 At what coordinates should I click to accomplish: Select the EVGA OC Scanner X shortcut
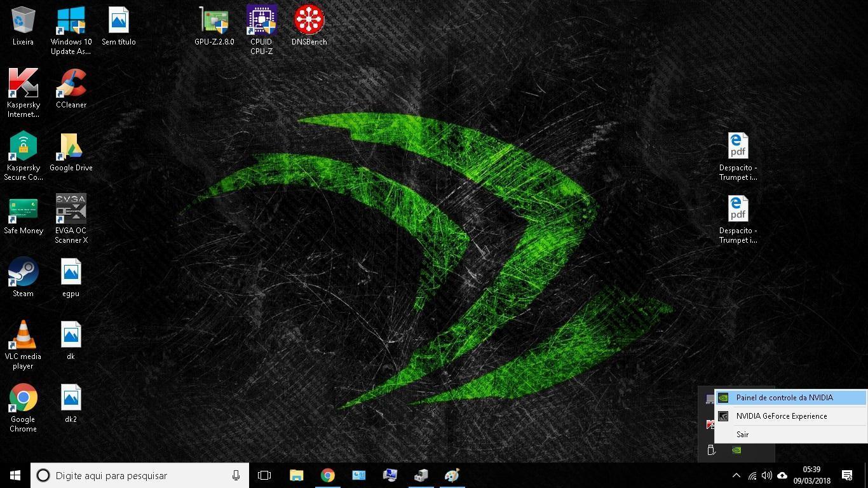tap(71, 220)
